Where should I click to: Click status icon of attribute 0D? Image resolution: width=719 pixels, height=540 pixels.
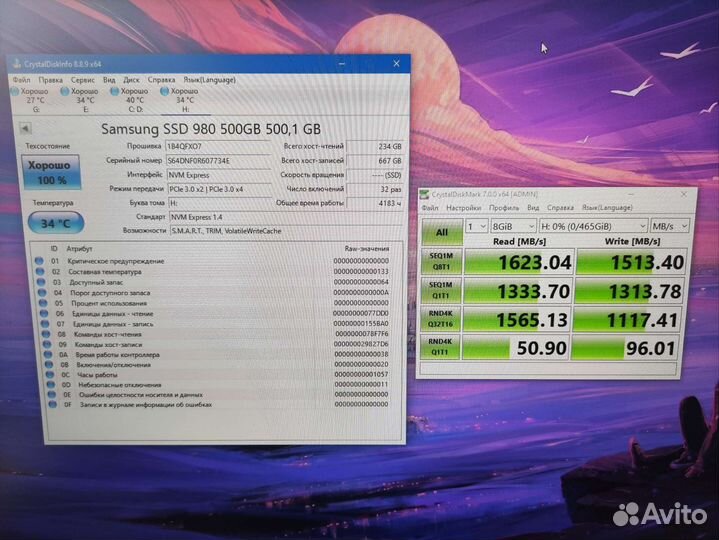point(51,385)
